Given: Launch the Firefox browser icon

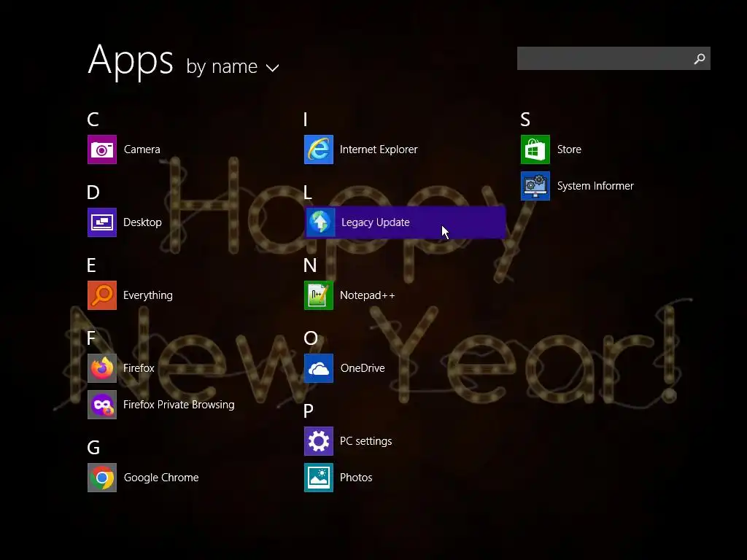Looking at the screenshot, I should [102, 368].
